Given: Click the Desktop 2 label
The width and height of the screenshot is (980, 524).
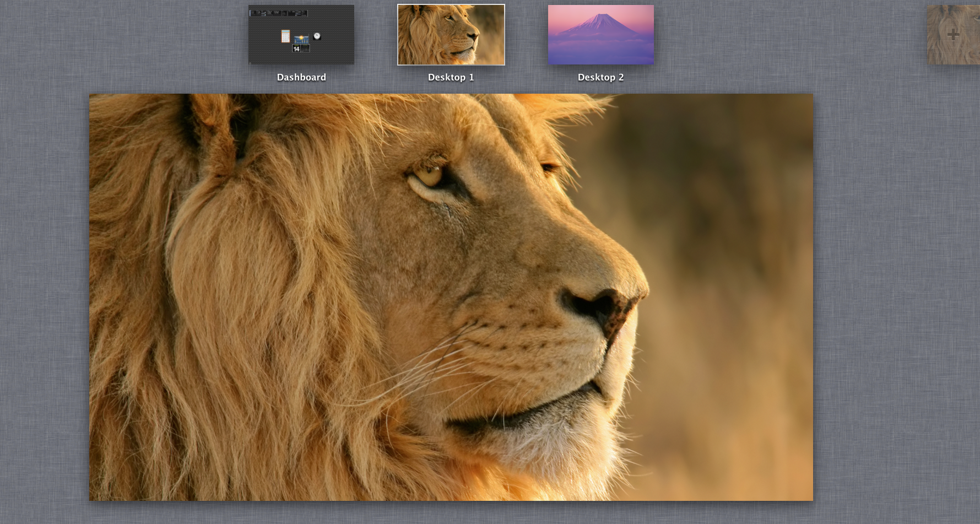Looking at the screenshot, I should 601,77.
